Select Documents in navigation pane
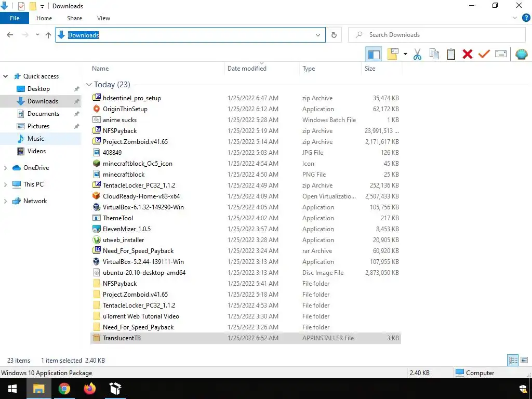The image size is (532, 399). (43, 114)
